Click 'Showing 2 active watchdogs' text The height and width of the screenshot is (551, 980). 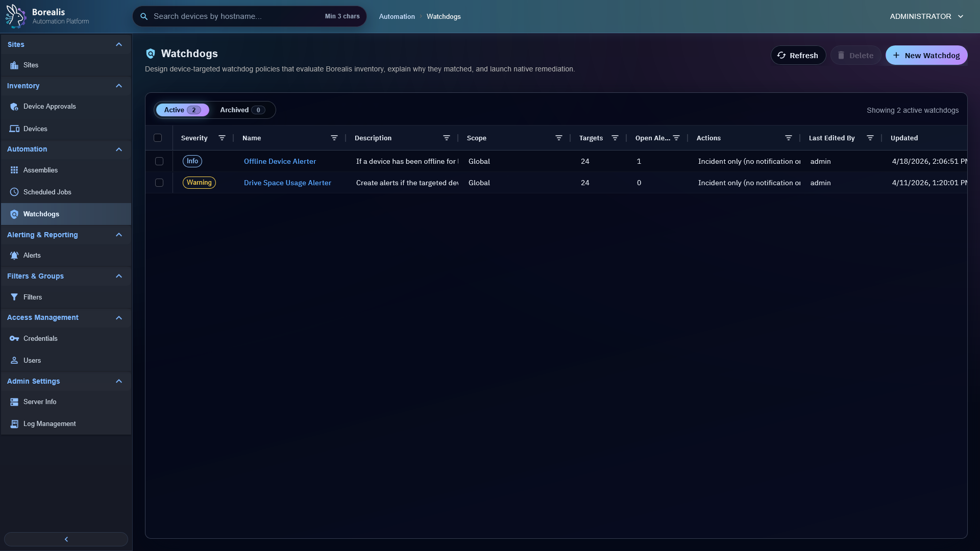[913, 110]
